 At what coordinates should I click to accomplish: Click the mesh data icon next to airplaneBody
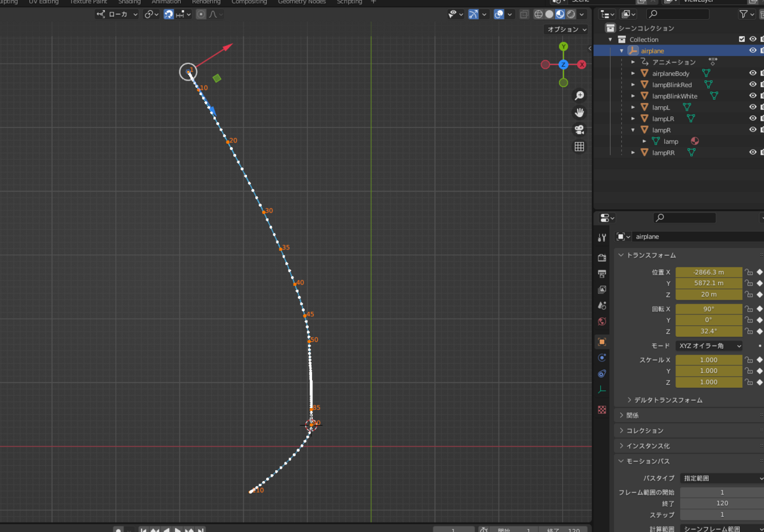(x=705, y=74)
